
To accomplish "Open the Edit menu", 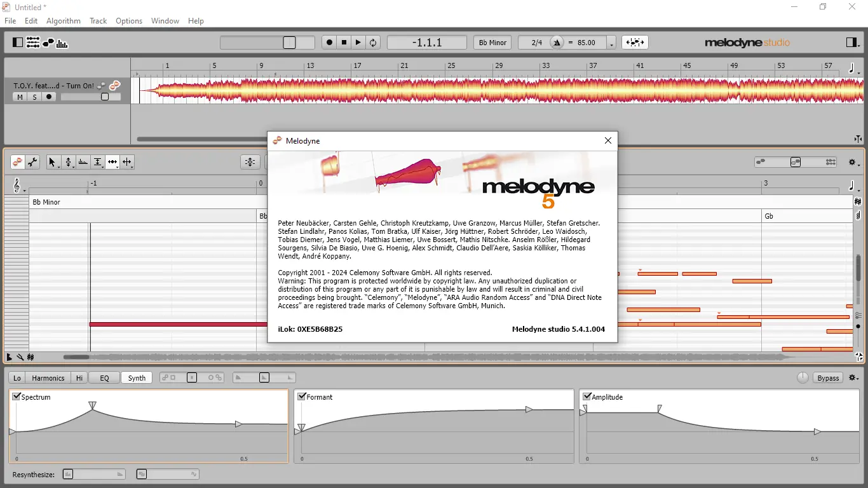I will point(31,21).
